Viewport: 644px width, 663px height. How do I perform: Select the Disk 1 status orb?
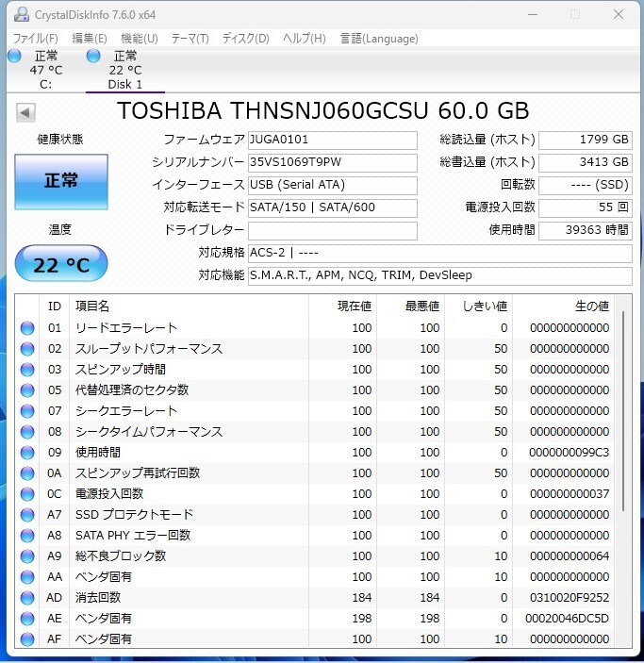click(x=93, y=57)
